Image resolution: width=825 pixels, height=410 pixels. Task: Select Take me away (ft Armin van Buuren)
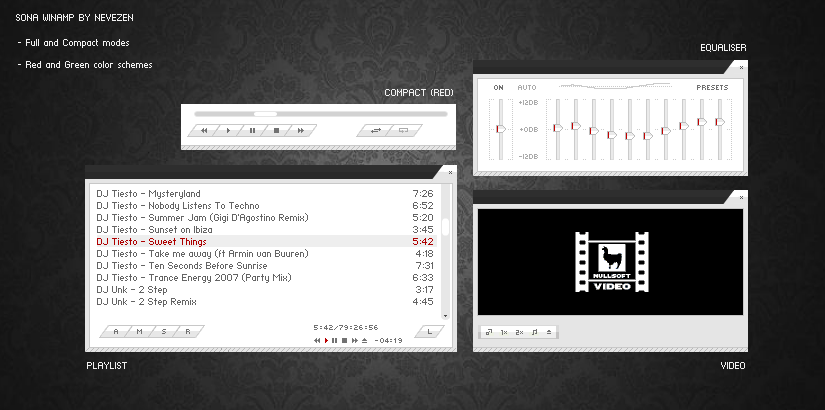pos(265,254)
